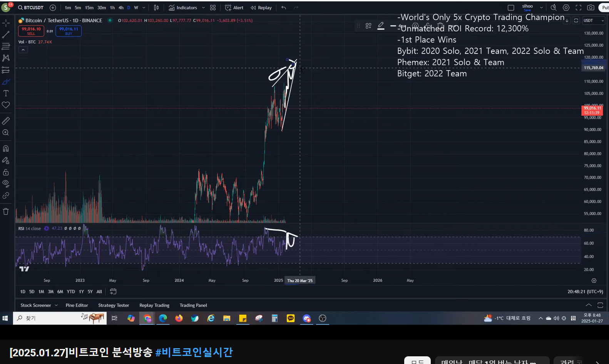
Task: Open the pattern drawing tools
Action: [x=6, y=58]
